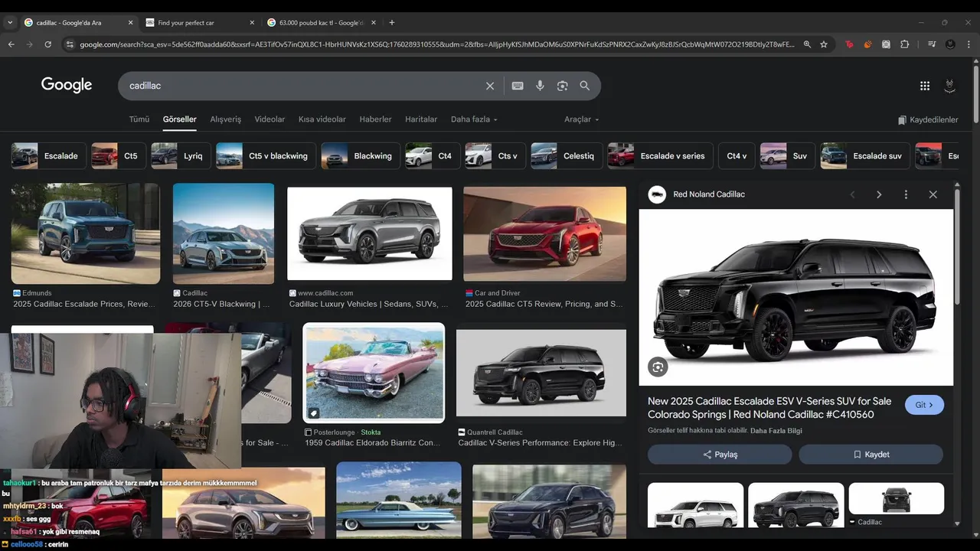Open the Chrome three-dot menu
The width and height of the screenshot is (980, 551).
point(969,44)
